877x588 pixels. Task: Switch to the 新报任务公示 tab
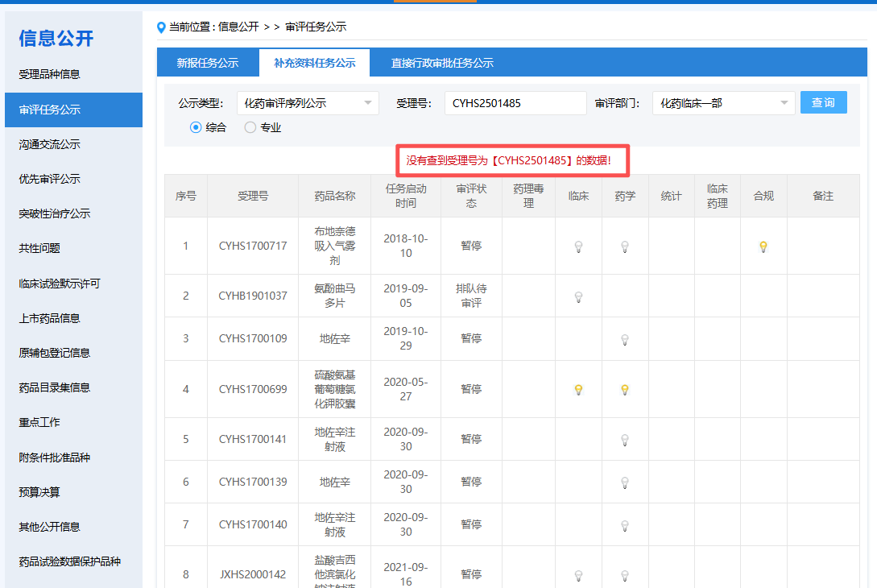pos(208,63)
